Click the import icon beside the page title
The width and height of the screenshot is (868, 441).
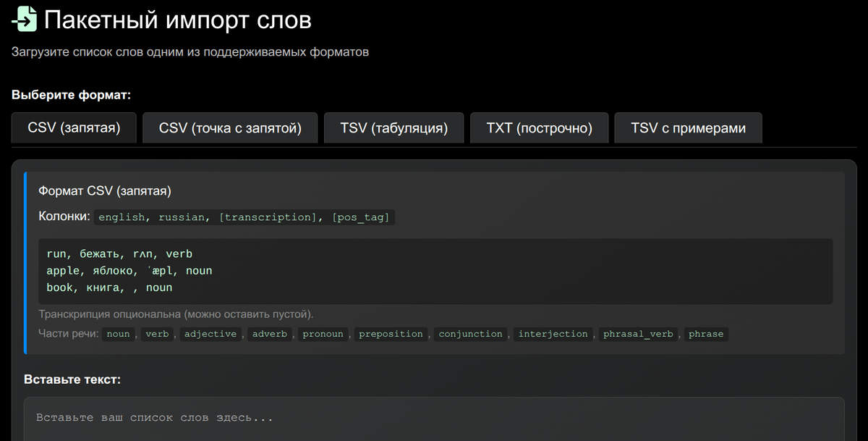point(24,19)
